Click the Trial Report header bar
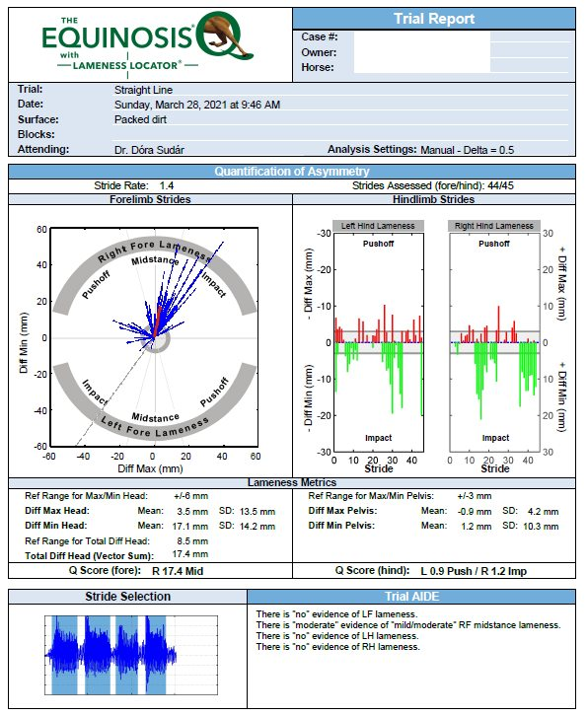Image resolution: width=588 pixels, height=716 pixels. tap(434, 19)
